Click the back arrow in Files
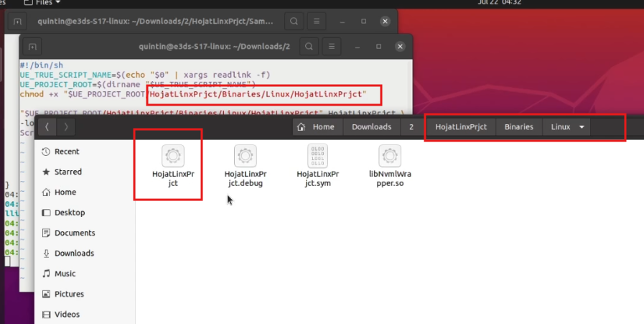The width and height of the screenshot is (644, 324). [x=47, y=127]
